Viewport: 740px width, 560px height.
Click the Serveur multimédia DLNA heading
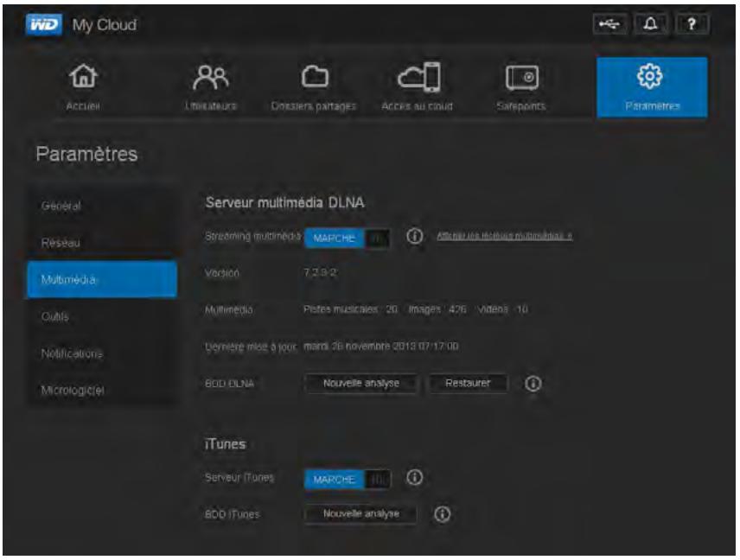pos(285,203)
